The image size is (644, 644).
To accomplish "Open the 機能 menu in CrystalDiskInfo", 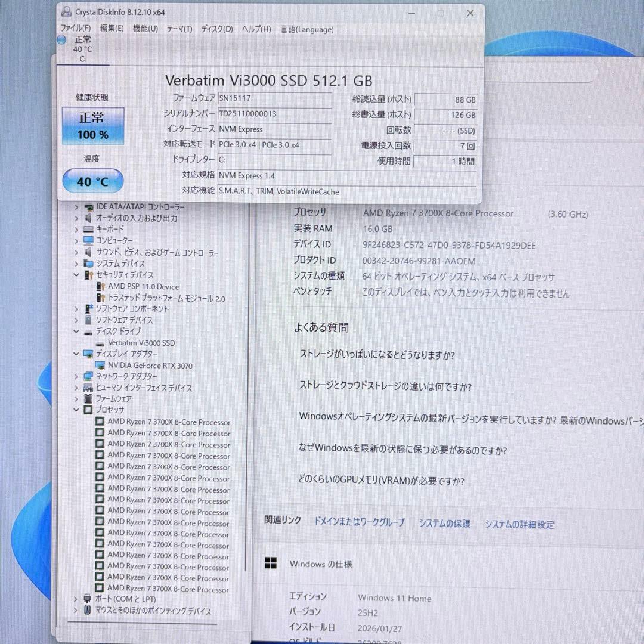I will pos(144,29).
